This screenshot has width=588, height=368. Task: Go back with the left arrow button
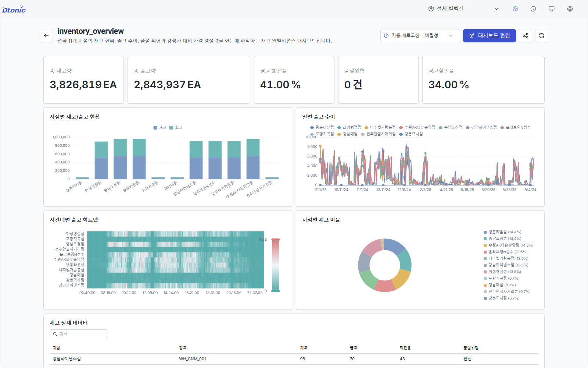tap(46, 36)
